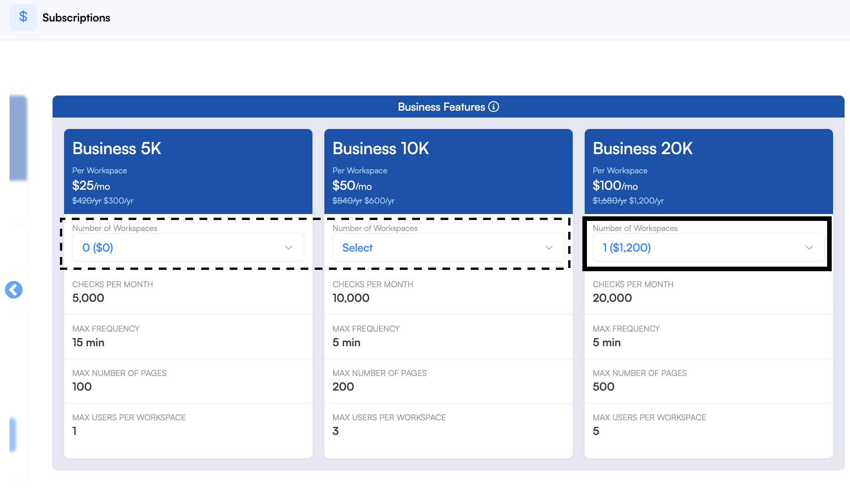
Task: Click the $50/mo price
Action: (x=352, y=185)
